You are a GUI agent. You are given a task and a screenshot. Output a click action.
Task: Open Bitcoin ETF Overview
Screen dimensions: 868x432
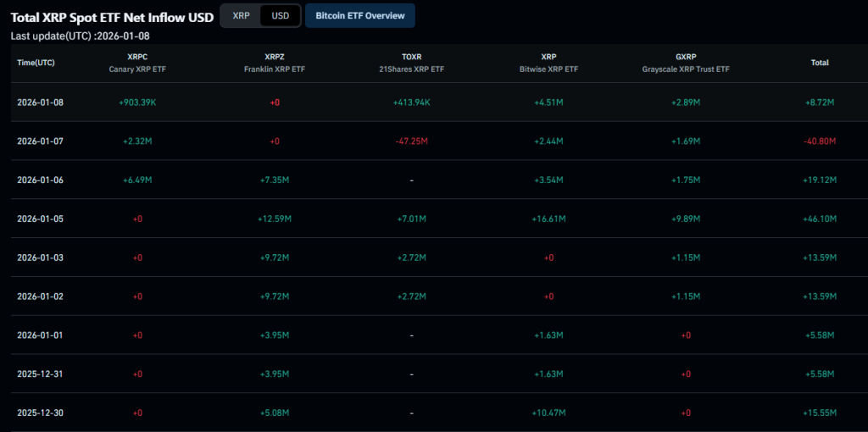359,15
